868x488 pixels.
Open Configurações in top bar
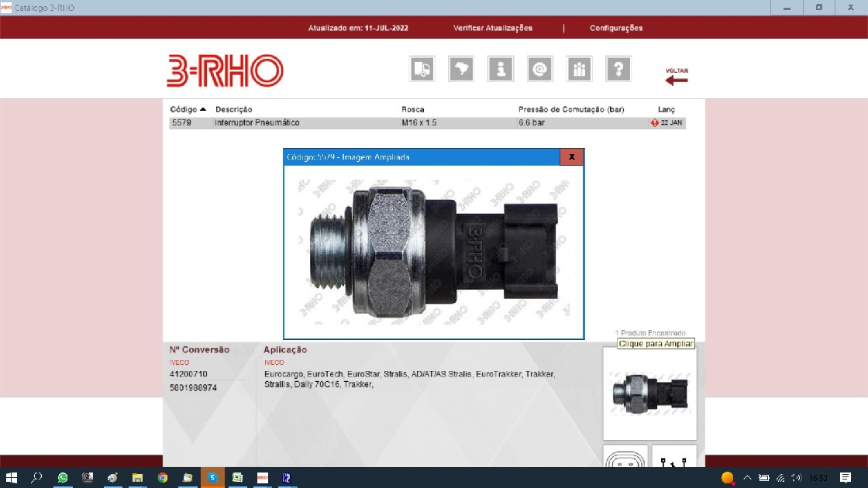click(x=616, y=28)
